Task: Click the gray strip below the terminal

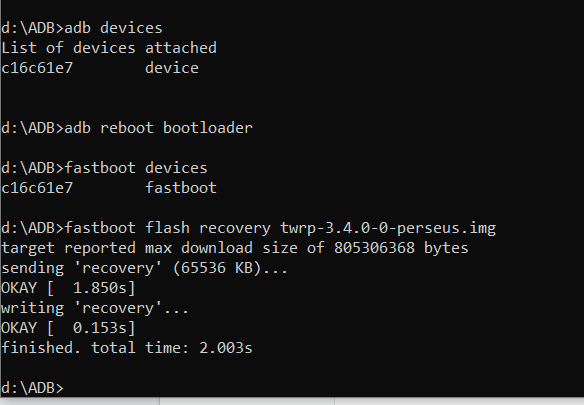Action: (x=292, y=401)
